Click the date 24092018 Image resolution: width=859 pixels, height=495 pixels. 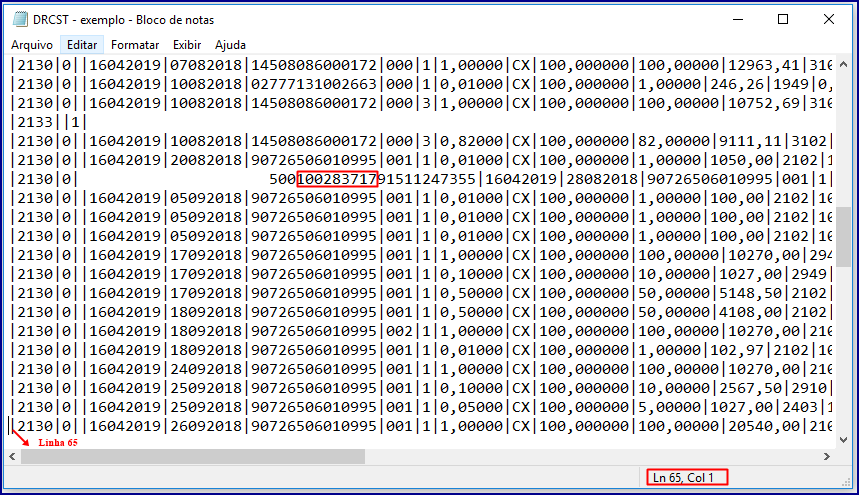click(x=206, y=369)
